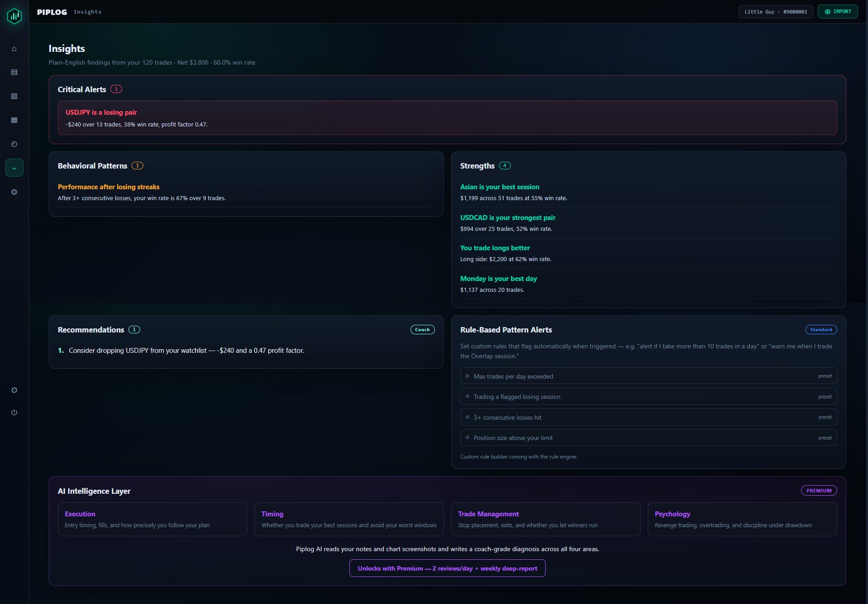Open the trade list sidebar icon
The width and height of the screenshot is (868, 604).
pyautogui.click(x=14, y=72)
